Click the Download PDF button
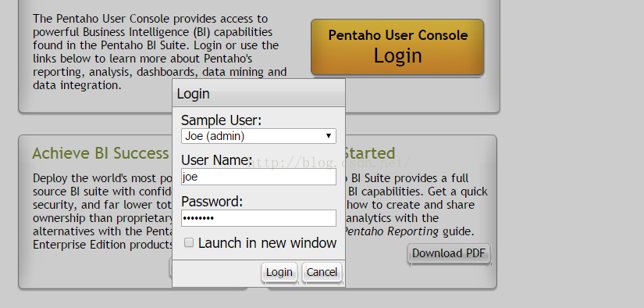This screenshot has height=308, width=644. click(x=449, y=253)
